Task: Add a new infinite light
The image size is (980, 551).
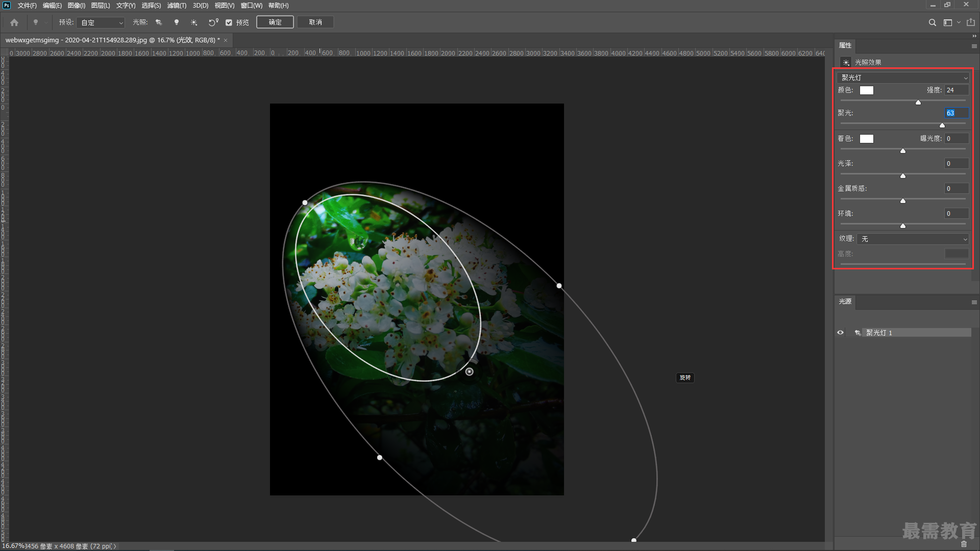Action: click(194, 22)
